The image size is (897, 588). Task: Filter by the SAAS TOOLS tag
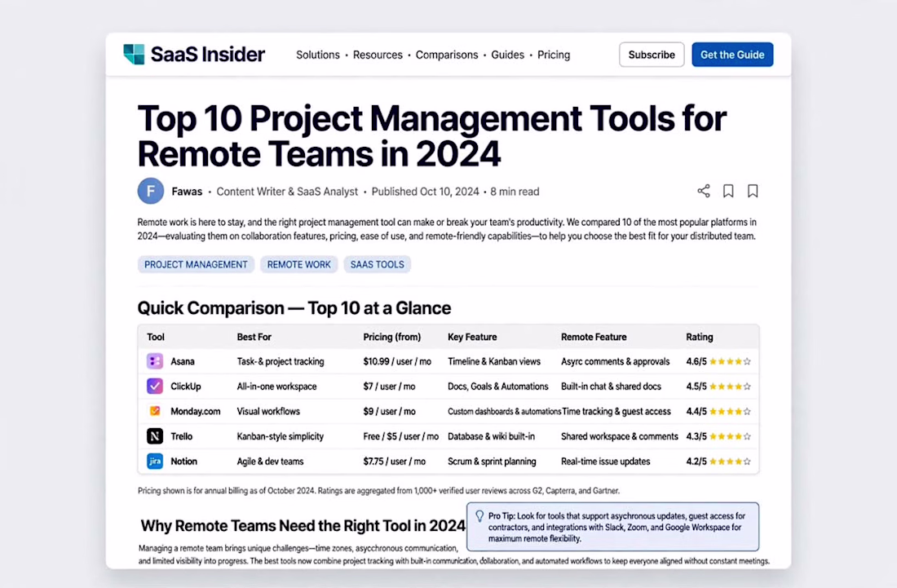point(377,264)
